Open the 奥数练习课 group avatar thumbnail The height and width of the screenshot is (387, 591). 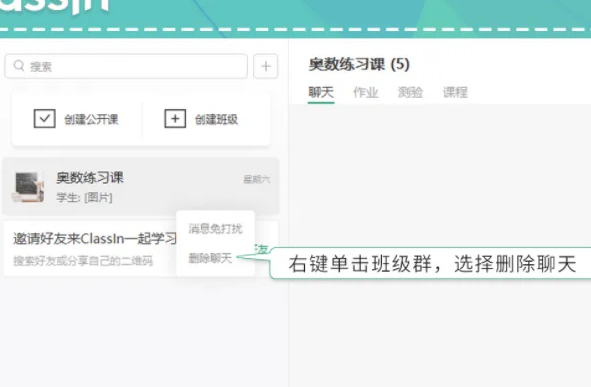point(28,187)
